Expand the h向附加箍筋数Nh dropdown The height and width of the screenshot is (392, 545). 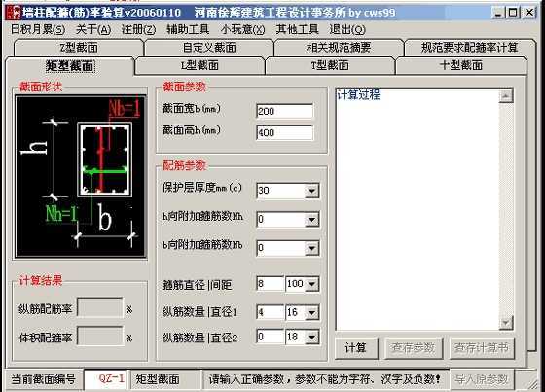point(311,220)
